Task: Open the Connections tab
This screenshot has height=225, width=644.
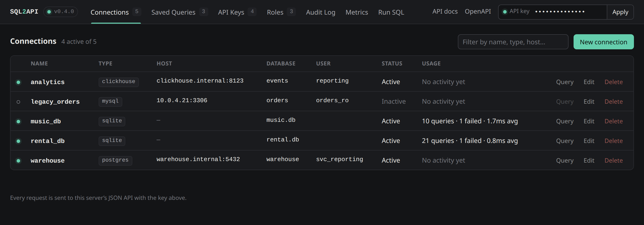Action: pos(116,12)
